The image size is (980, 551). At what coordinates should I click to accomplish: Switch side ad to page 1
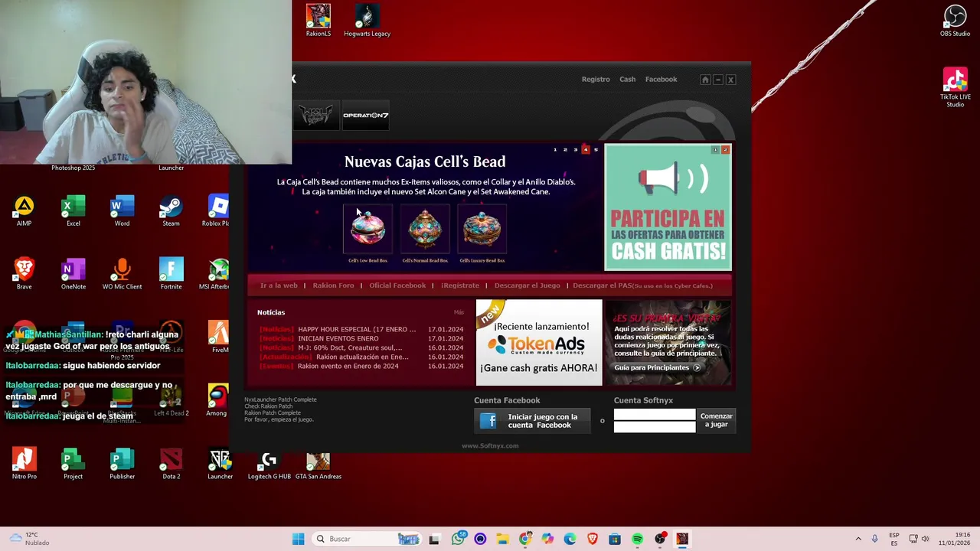click(x=715, y=150)
